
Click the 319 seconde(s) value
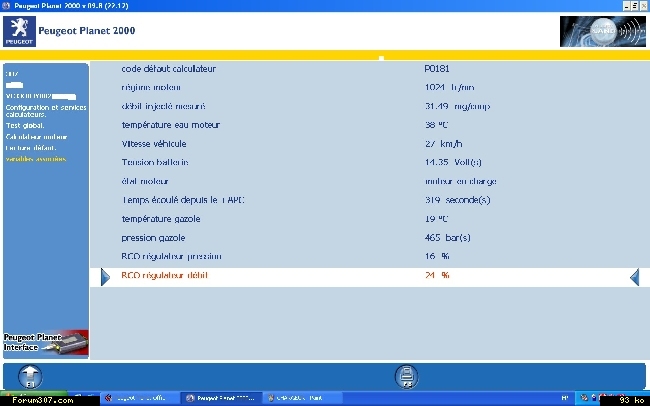pyautogui.click(x=458, y=200)
